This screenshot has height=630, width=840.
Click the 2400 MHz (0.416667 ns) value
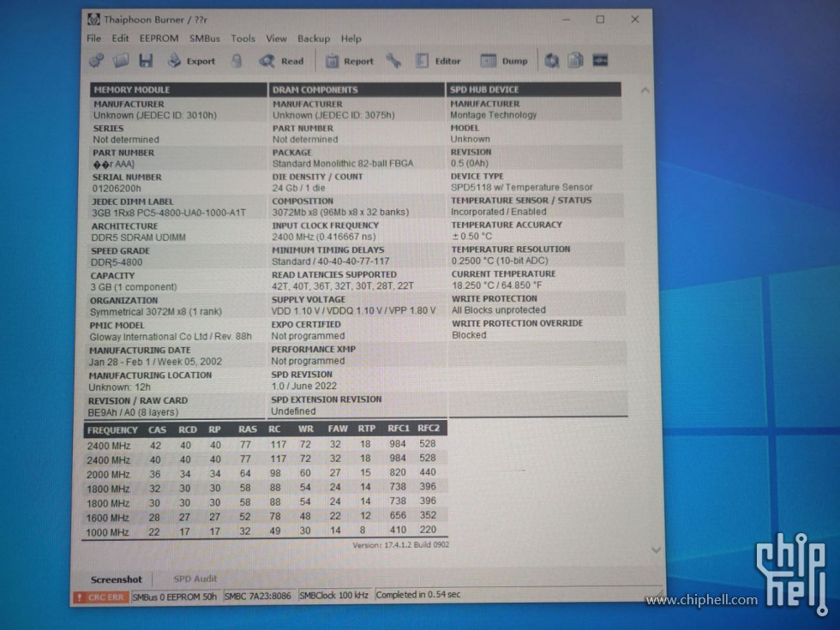tap(324, 237)
